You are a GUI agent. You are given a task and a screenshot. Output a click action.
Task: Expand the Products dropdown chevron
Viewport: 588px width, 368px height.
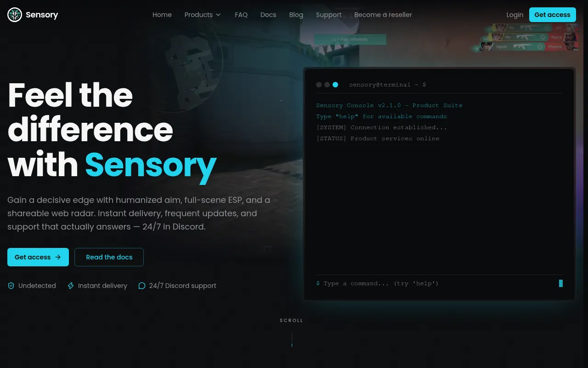tap(218, 15)
